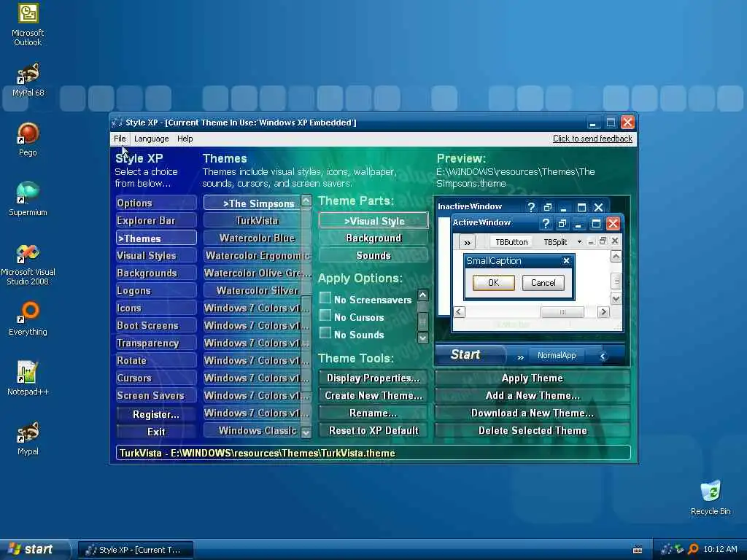
Task: Enable the No Screensavers checkbox
Action: point(325,298)
